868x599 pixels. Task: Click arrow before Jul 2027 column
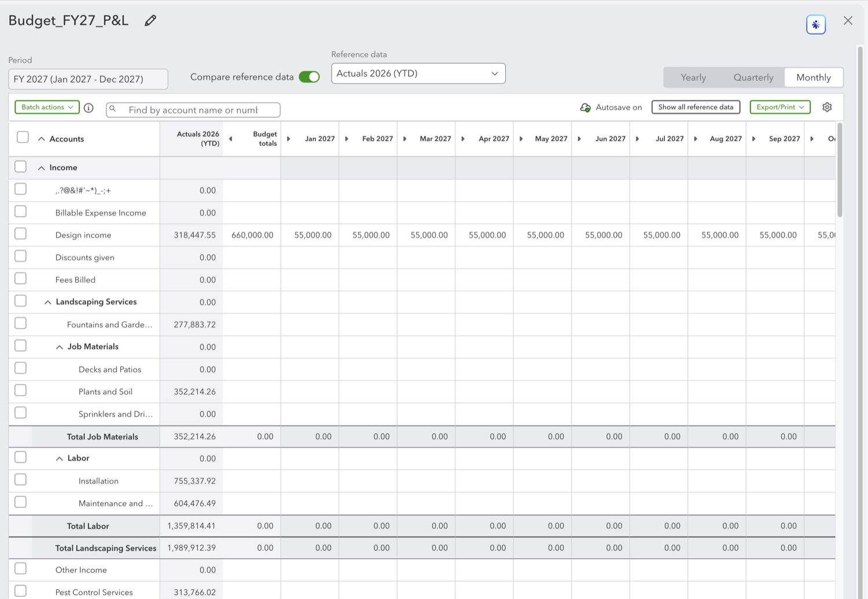click(x=638, y=139)
